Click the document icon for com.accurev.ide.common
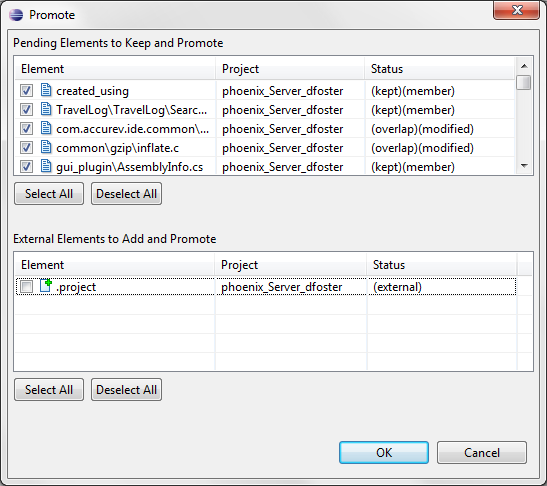The image size is (547, 486). [x=46, y=128]
